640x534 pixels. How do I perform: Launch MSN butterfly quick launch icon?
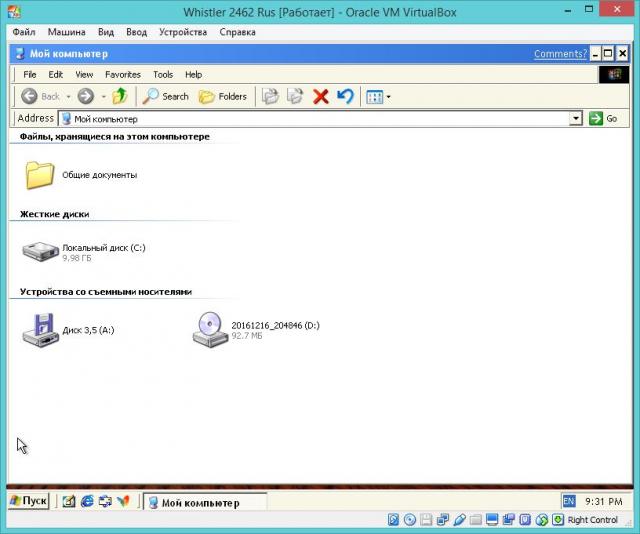[124, 501]
